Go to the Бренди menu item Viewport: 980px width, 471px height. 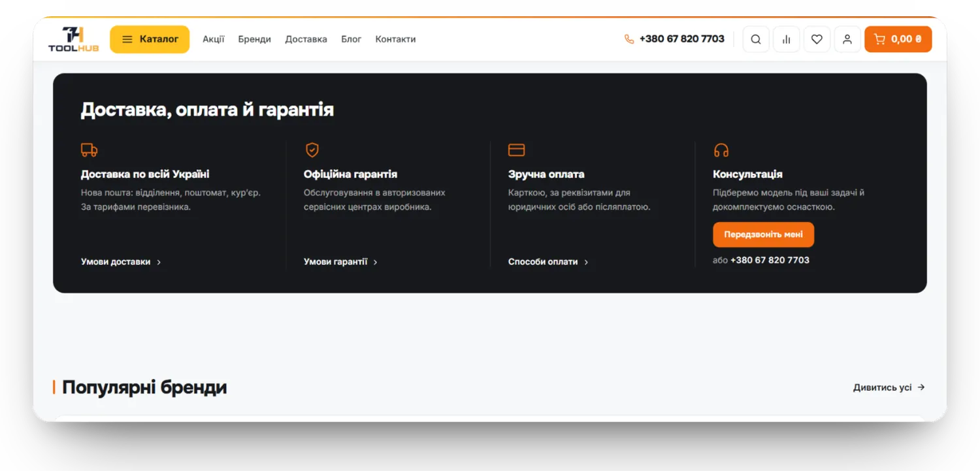point(254,39)
